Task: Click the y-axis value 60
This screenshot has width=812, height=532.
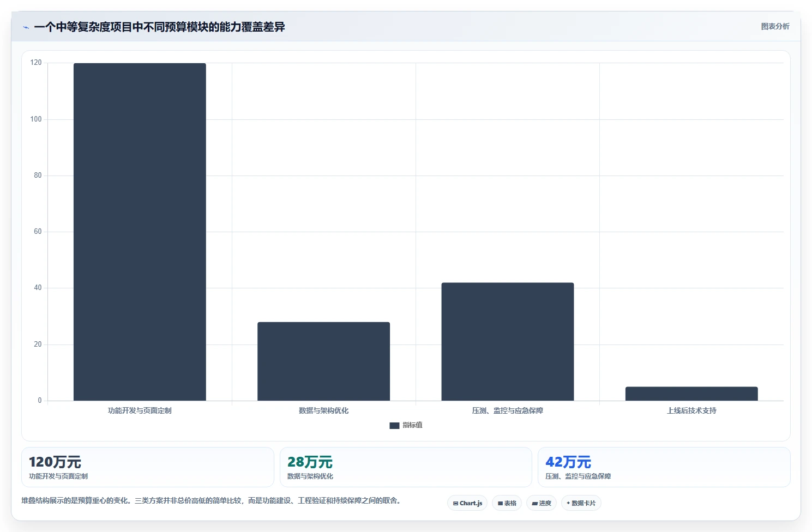Action: coord(38,231)
